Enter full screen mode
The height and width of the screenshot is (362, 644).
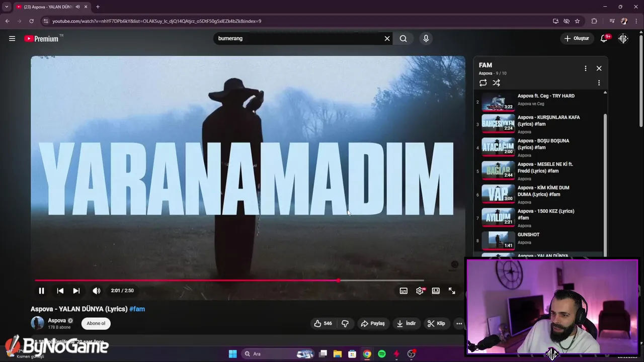coord(452,291)
